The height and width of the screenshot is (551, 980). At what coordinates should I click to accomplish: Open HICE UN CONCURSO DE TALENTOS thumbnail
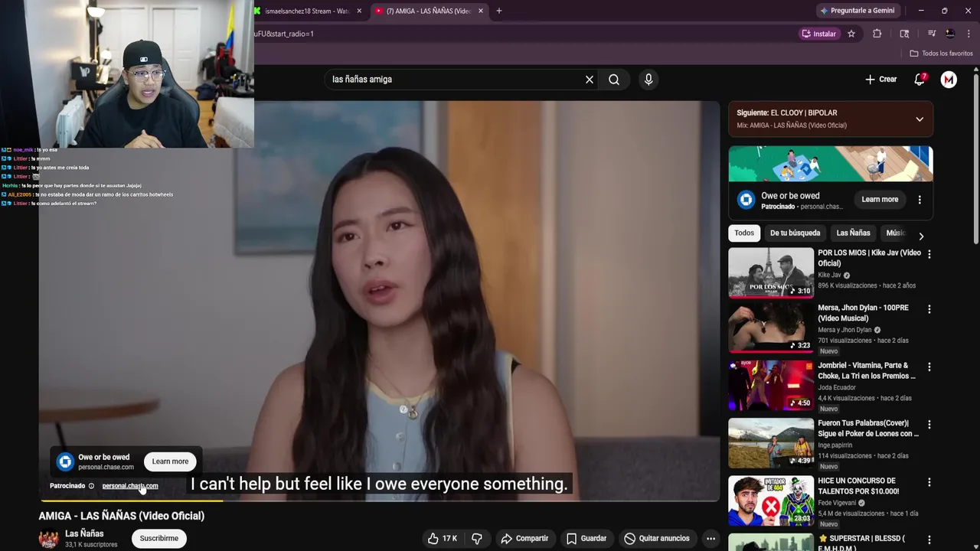point(771,500)
